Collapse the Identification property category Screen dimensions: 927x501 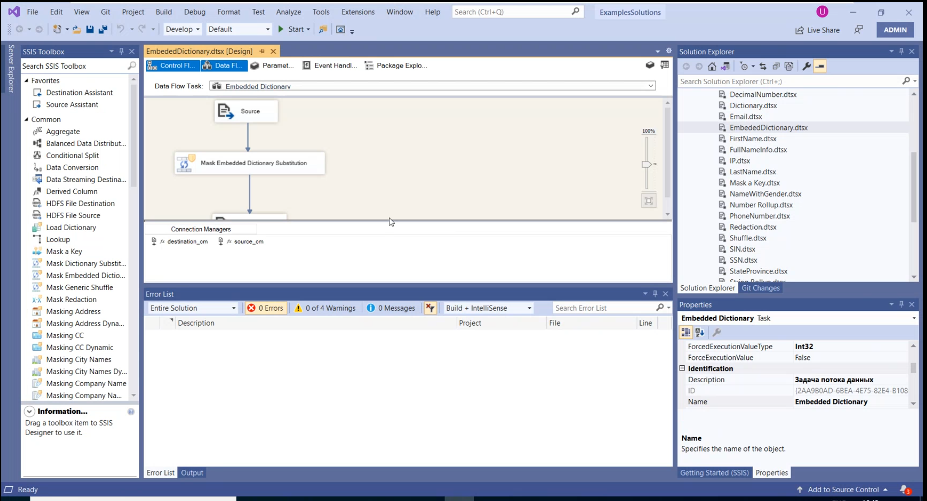point(682,368)
